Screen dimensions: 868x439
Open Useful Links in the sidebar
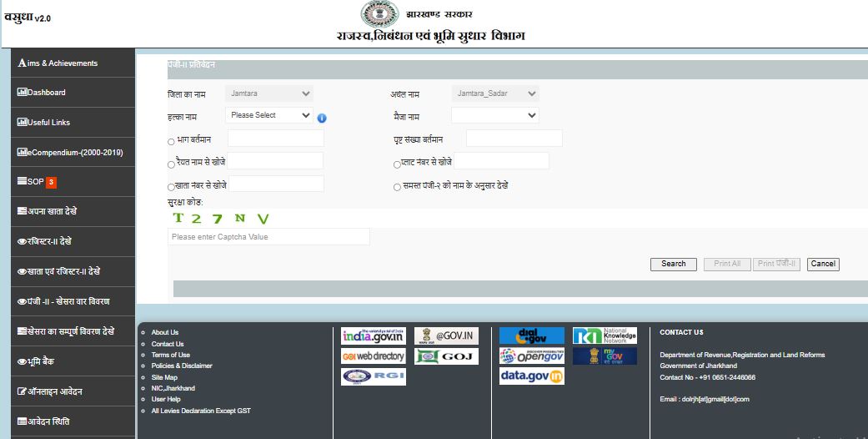tap(73, 123)
